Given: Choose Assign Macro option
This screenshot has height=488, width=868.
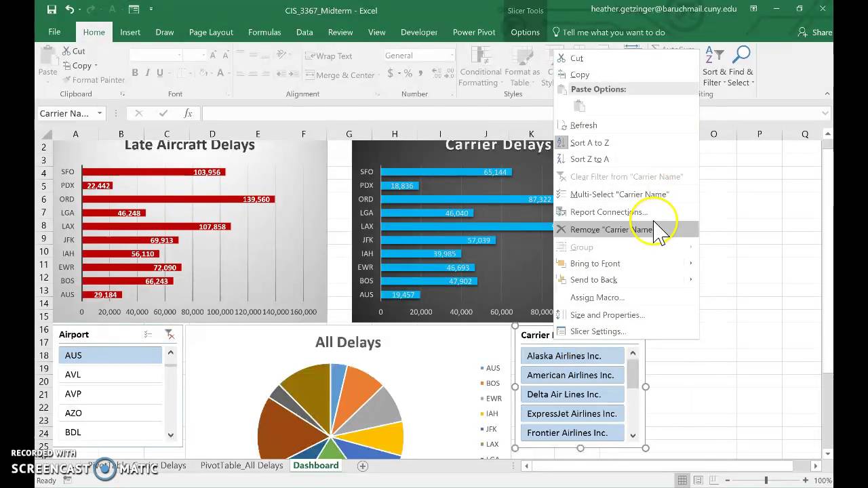Looking at the screenshot, I should point(627,297).
